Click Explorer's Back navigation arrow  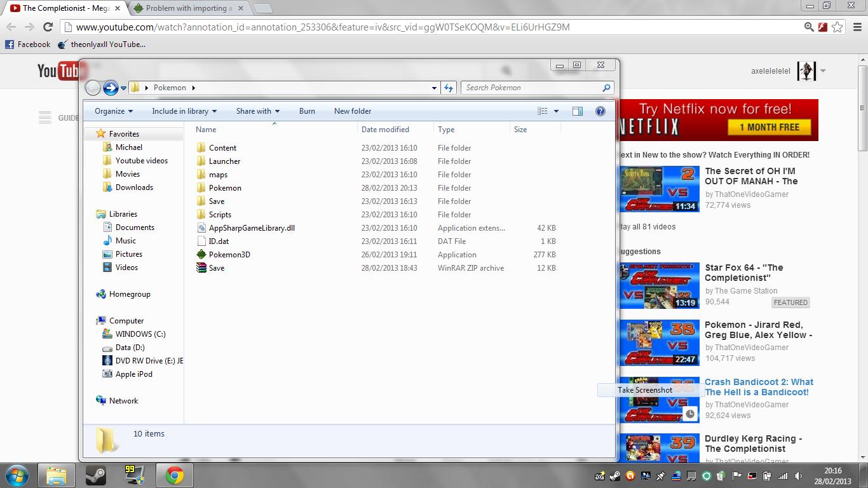pos(93,88)
